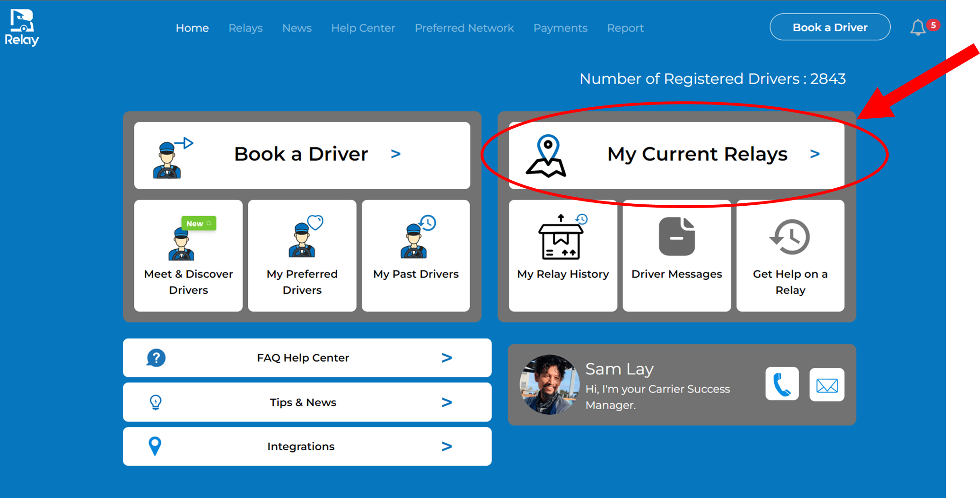The width and height of the screenshot is (980, 498).
Task: Open Get Help on a Relay tile
Action: (790, 255)
